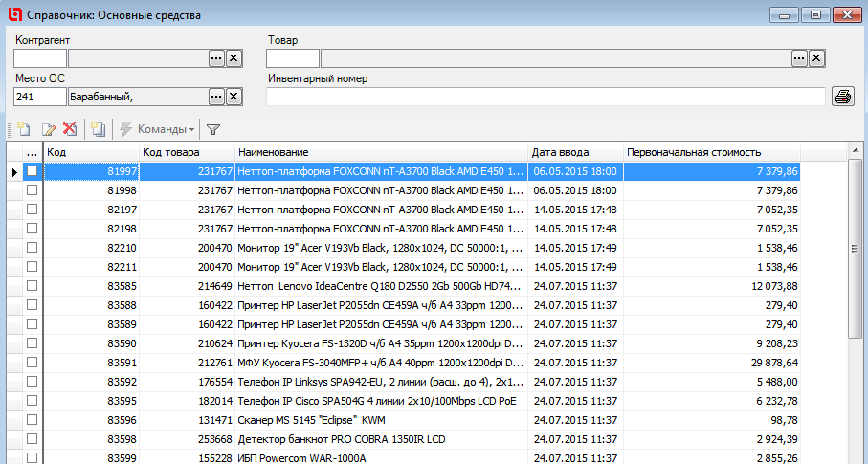Viewport: 868px width, 464px height.
Task: Browse Товар values with the ellipsis button
Action: [799, 58]
